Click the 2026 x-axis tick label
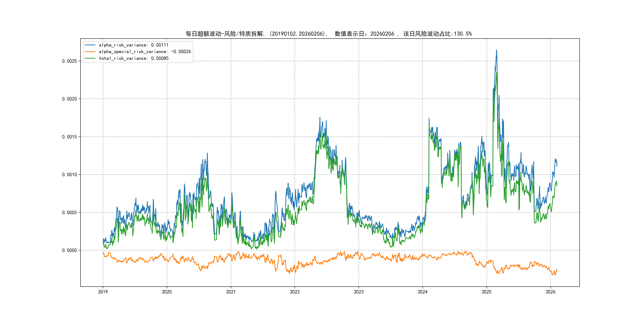The height and width of the screenshot is (322, 644). point(551,292)
